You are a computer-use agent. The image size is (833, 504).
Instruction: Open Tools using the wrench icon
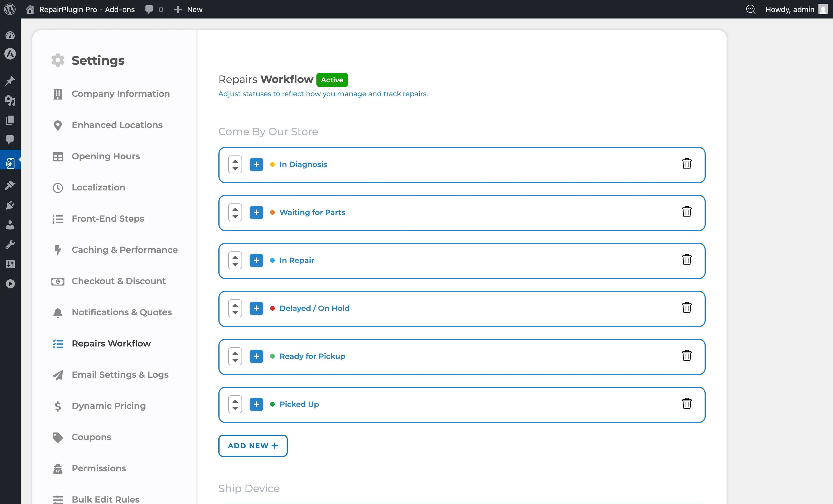[10, 244]
